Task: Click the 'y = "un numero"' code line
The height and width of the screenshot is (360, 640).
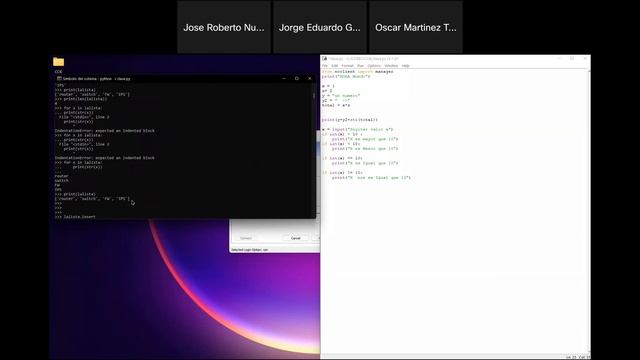Action: [341, 96]
